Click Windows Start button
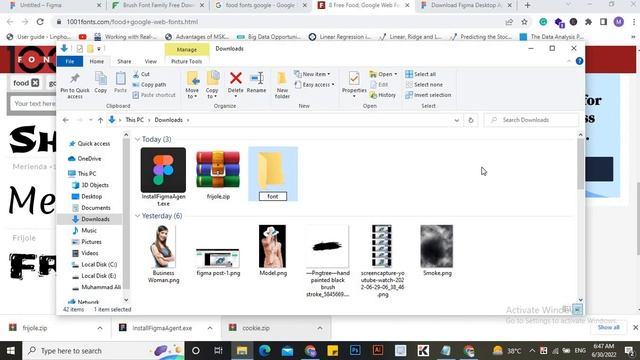Viewport: 640px width, 360px height. (x=11, y=351)
